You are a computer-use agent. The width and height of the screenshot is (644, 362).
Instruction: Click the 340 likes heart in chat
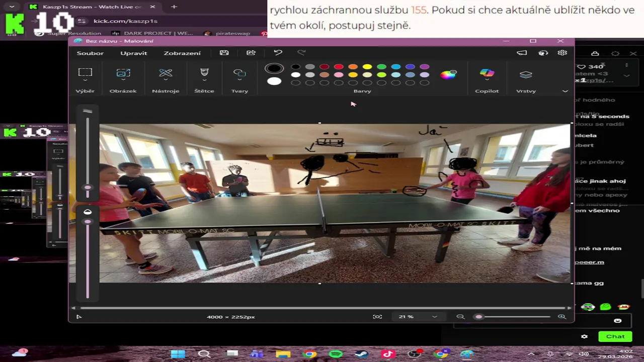(581, 66)
